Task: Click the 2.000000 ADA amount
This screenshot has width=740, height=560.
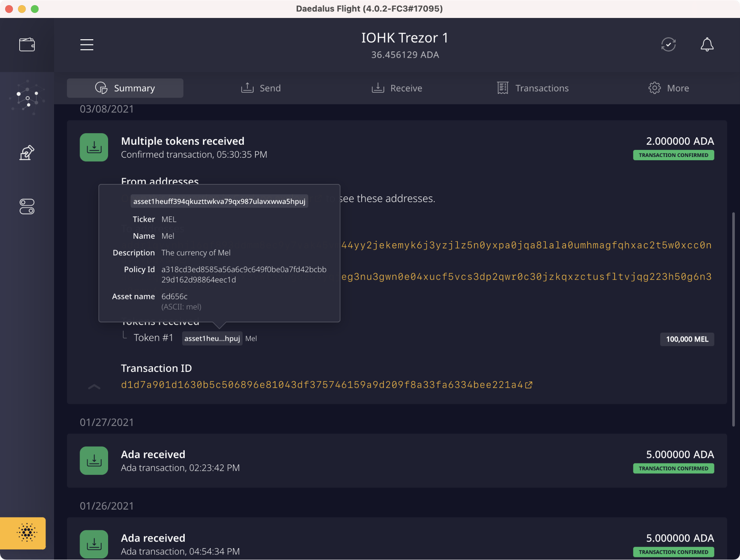Action: [680, 141]
